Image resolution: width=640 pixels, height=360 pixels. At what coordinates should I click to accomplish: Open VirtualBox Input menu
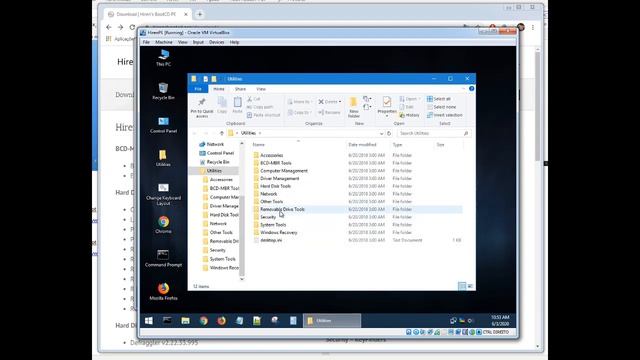[x=198, y=42]
